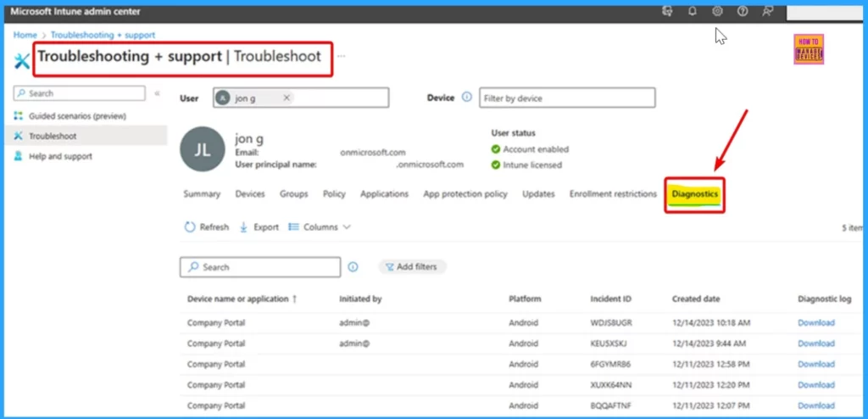
Task: Download log for incident 6FGYMRB6
Action: (x=816, y=364)
